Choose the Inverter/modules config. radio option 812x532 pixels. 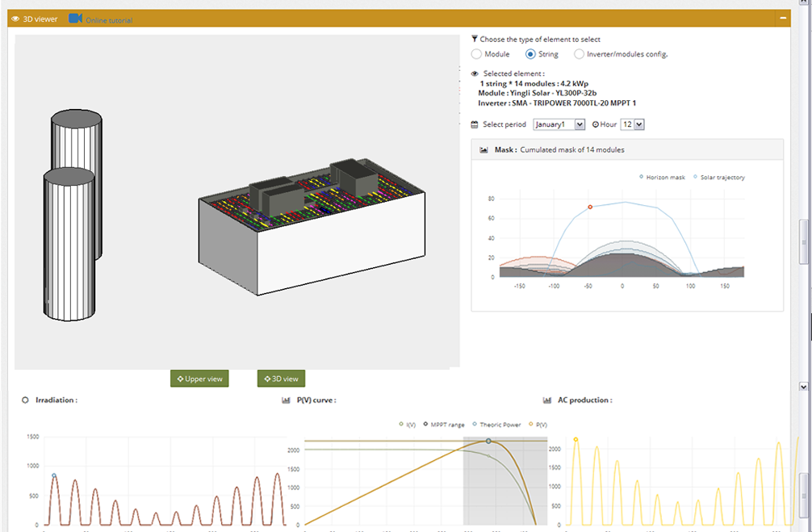[x=579, y=54]
